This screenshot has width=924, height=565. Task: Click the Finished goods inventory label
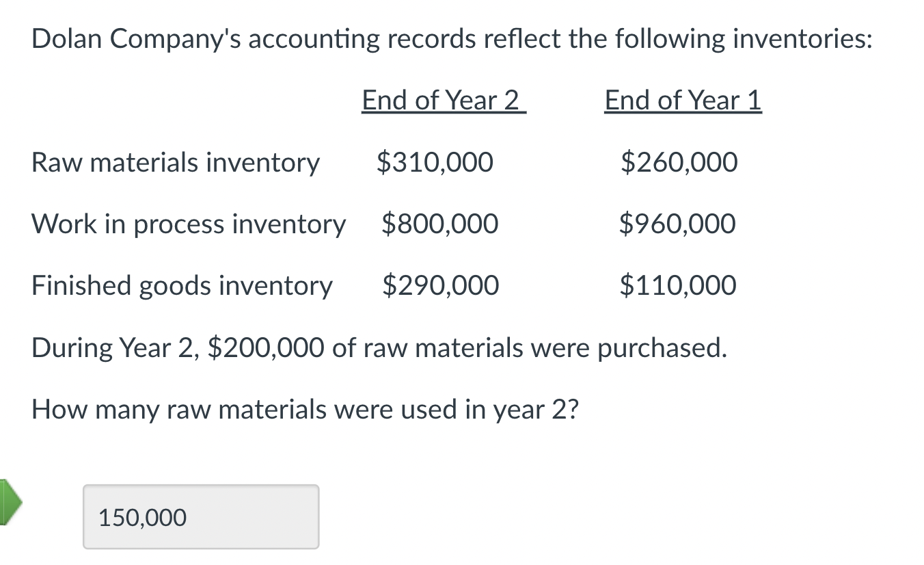point(182,285)
